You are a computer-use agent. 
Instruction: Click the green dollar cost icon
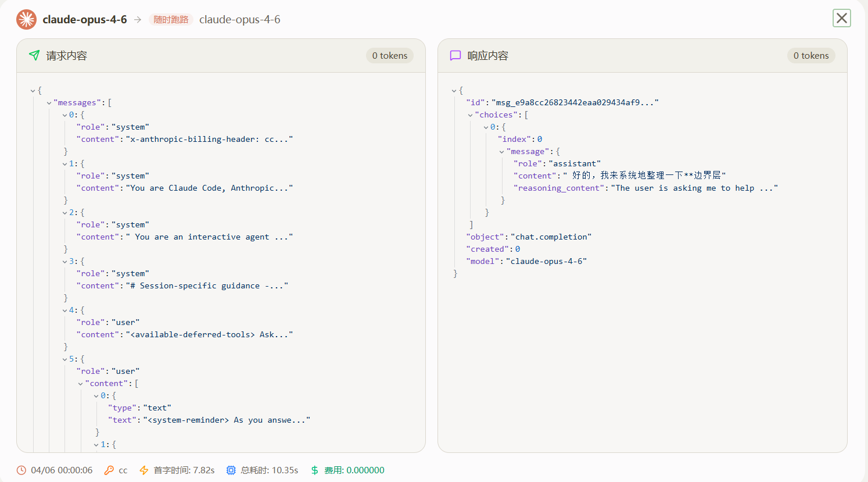coord(314,470)
